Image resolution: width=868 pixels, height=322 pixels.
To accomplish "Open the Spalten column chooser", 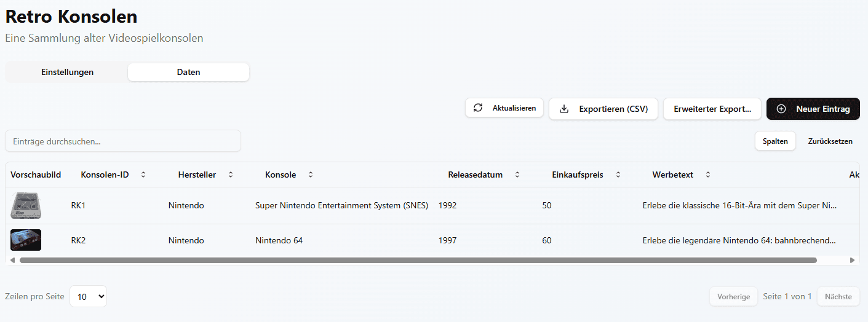I will click(x=775, y=141).
